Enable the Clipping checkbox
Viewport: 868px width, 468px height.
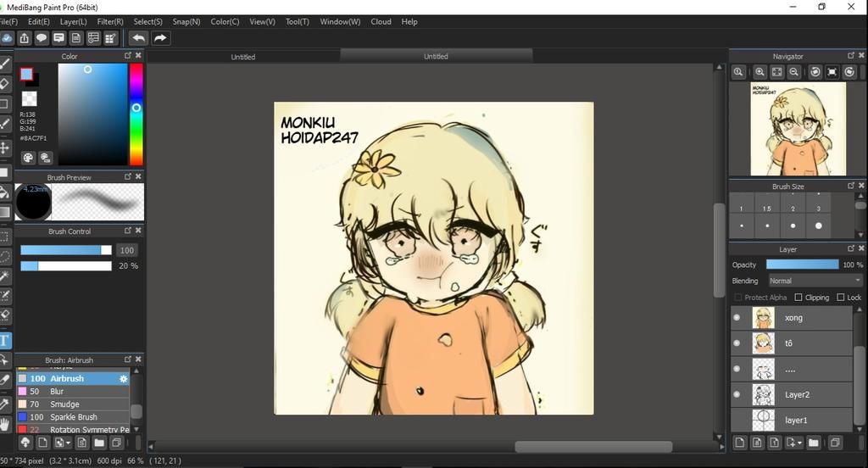[798, 298]
